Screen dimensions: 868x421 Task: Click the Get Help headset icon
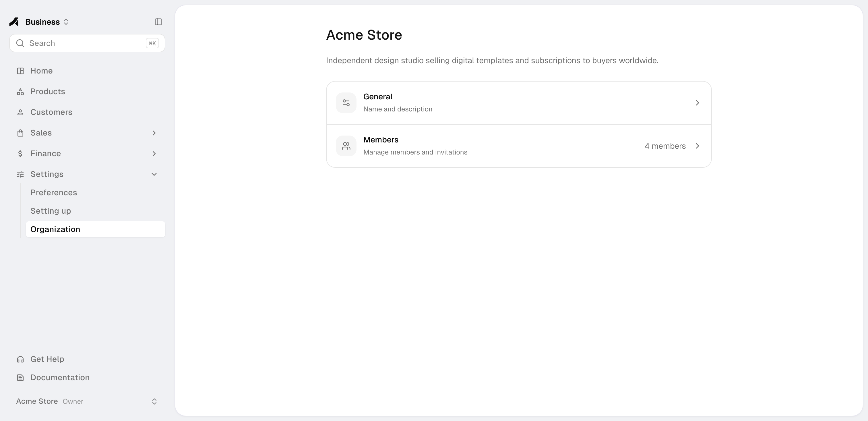pyautogui.click(x=20, y=359)
